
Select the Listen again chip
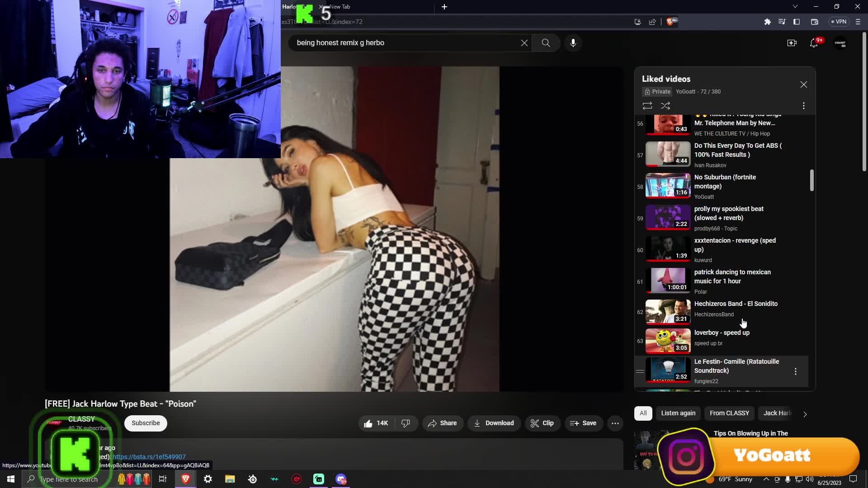click(x=678, y=413)
